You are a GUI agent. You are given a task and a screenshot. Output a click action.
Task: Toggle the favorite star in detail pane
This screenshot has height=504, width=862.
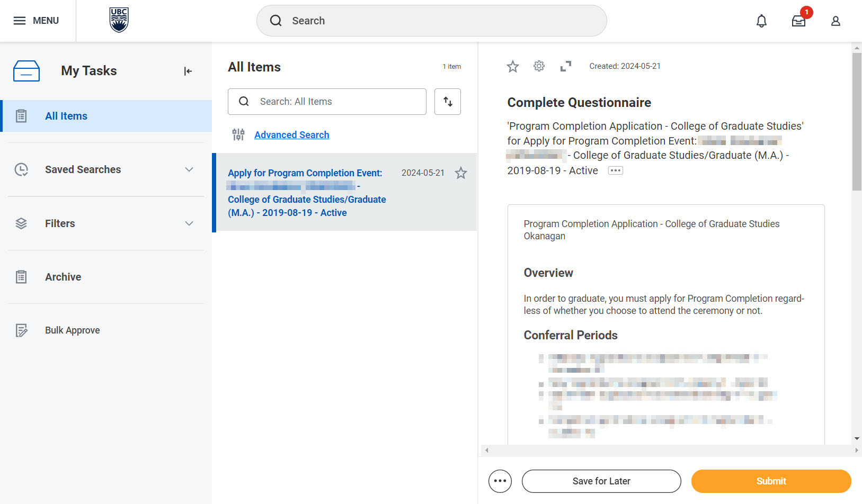(512, 66)
